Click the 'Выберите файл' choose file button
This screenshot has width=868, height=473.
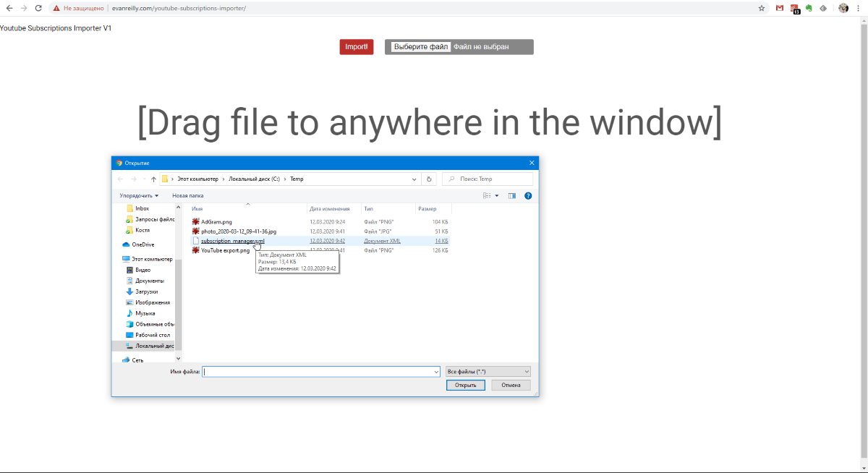point(421,47)
